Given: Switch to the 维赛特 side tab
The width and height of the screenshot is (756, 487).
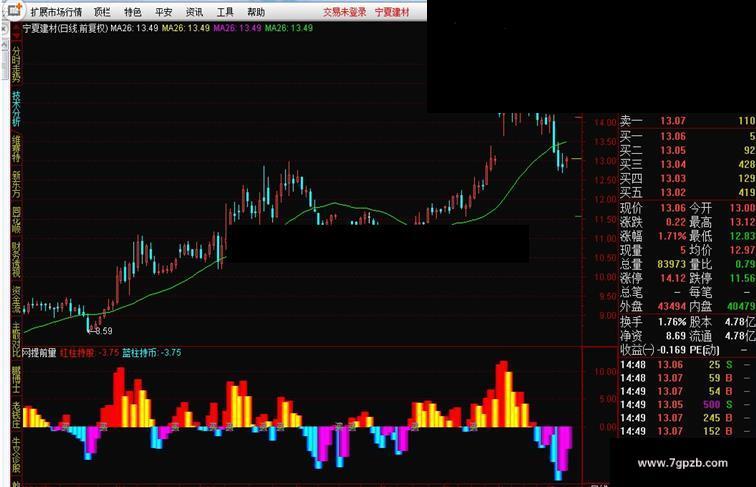Looking at the screenshot, I should coord(16,149).
